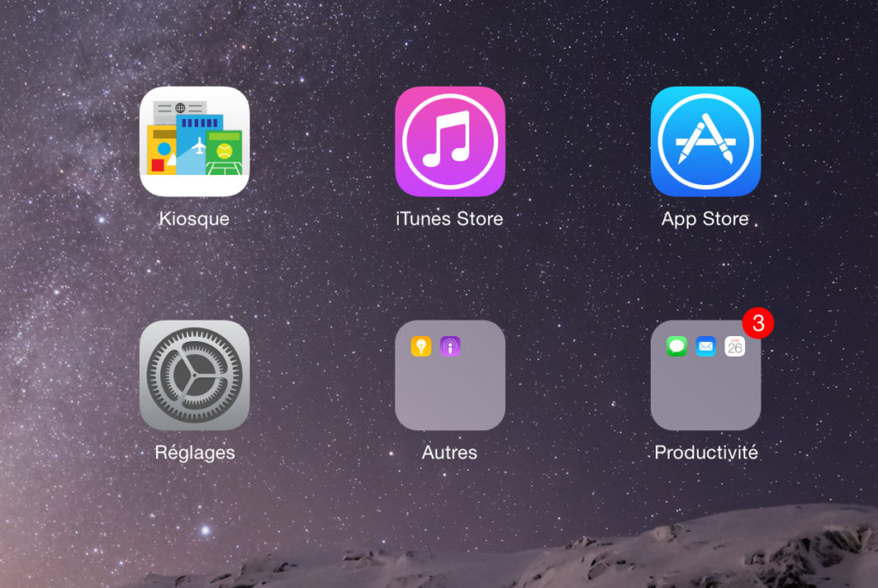Click the "Autres" folder label
This screenshot has width=878, height=588.
(x=449, y=452)
